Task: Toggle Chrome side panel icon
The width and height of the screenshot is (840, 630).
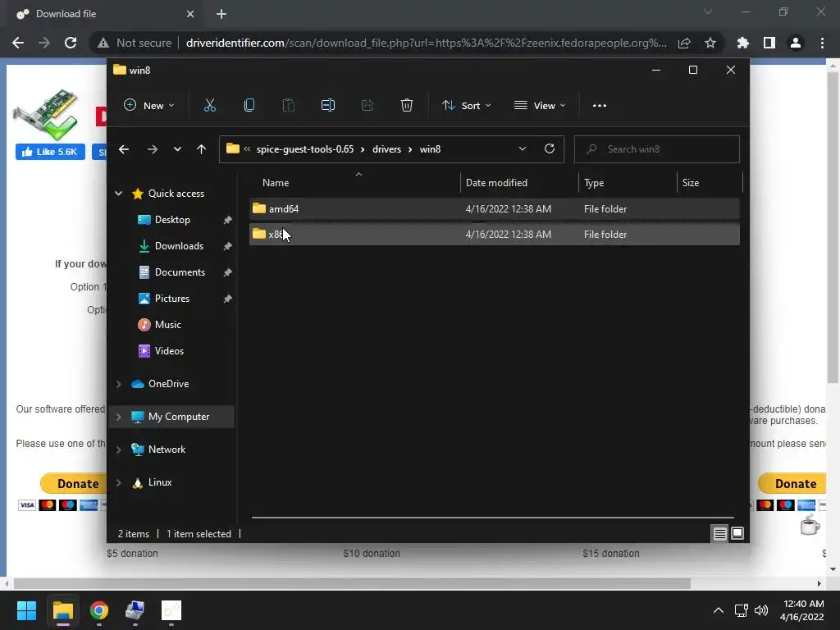Action: point(769,43)
